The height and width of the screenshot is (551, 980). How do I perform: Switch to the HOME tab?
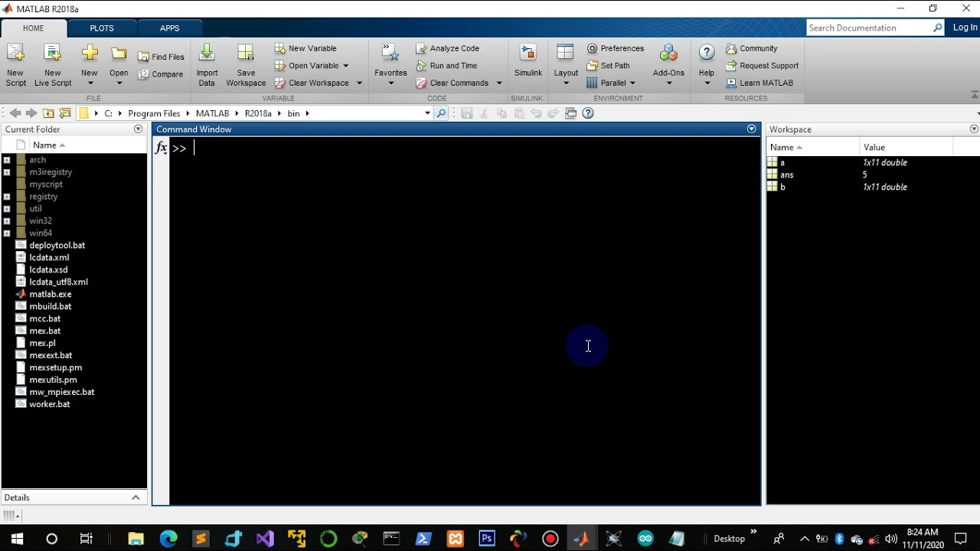pyautogui.click(x=34, y=28)
